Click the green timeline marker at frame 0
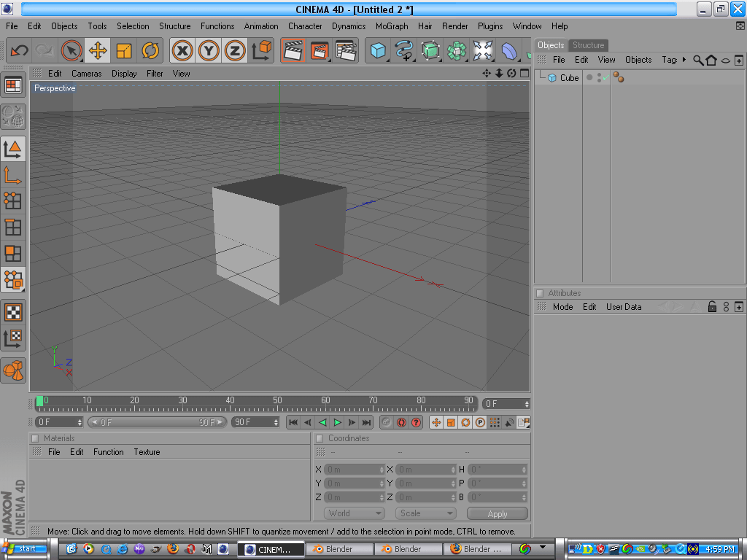This screenshot has width=747, height=560. (x=42, y=400)
